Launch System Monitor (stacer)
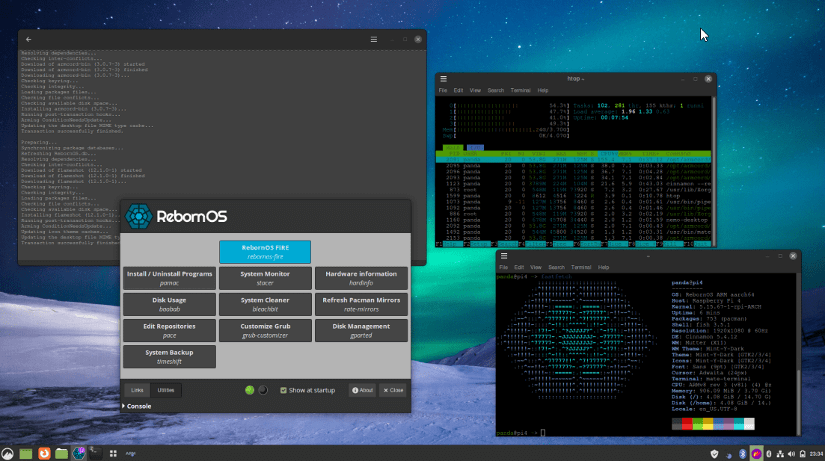 pyautogui.click(x=265, y=278)
